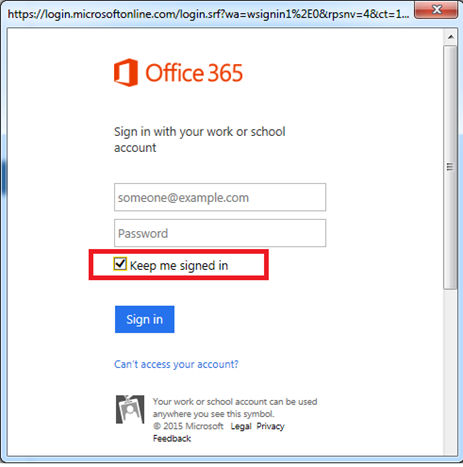Image resolution: width=463 pixels, height=467 pixels.
Task: Click the blue Sign in button
Action: point(145,319)
